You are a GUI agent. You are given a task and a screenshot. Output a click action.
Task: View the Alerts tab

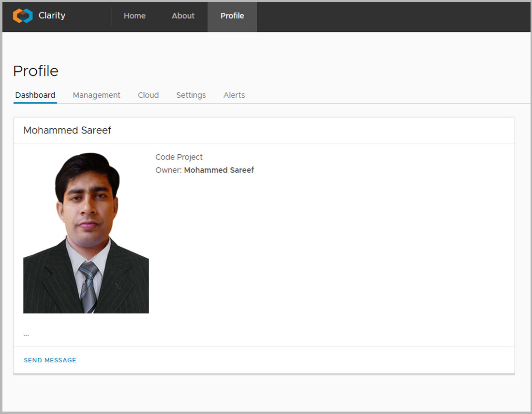(234, 95)
